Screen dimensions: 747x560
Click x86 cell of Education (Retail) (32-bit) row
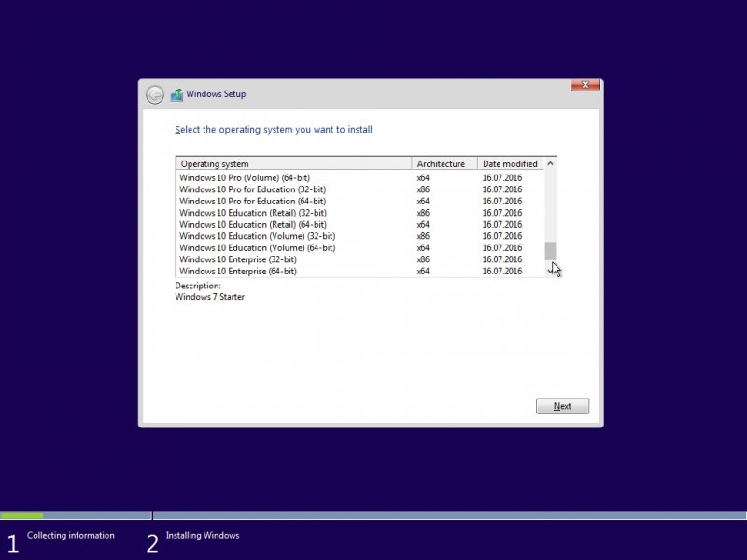[423, 213]
